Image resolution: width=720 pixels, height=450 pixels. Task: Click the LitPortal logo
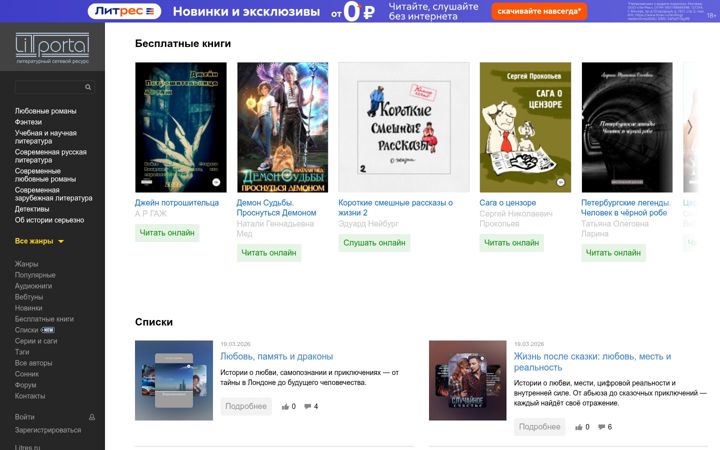pos(52,48)
